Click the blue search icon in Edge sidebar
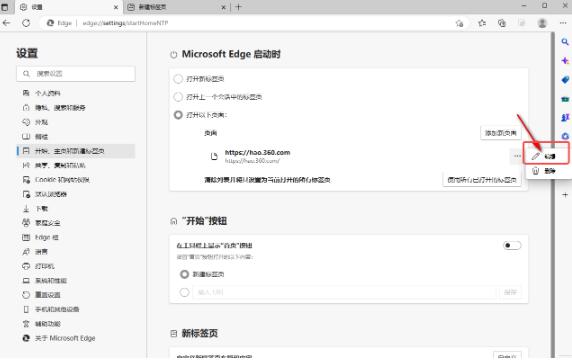Image resolution: width=572 pixels, height=360 pixels. [x=565, y=42]
